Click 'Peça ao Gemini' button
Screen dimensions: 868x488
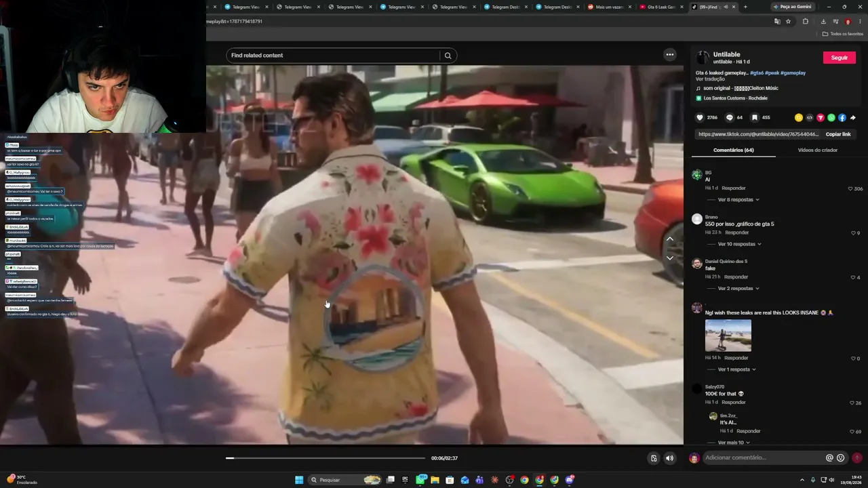coord(791,7)
